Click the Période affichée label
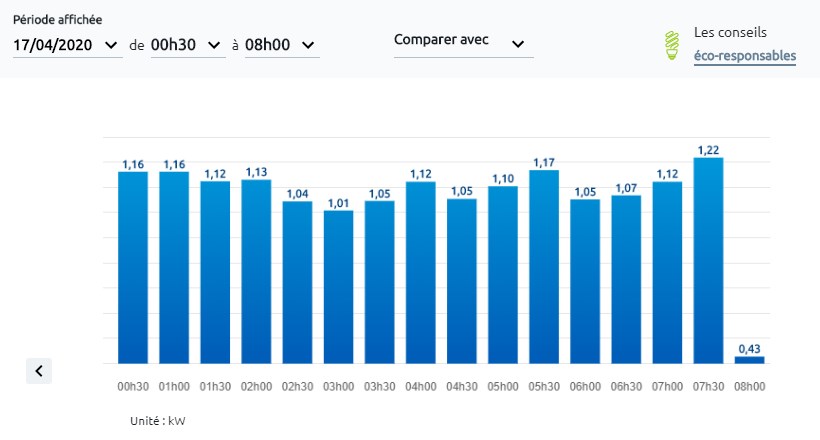The width and height of the screenshot is (820, 440). [58, 20]
